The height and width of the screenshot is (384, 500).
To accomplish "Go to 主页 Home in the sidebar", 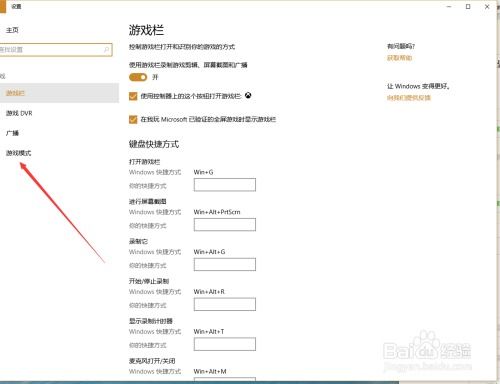I will (x=12, y=30).
